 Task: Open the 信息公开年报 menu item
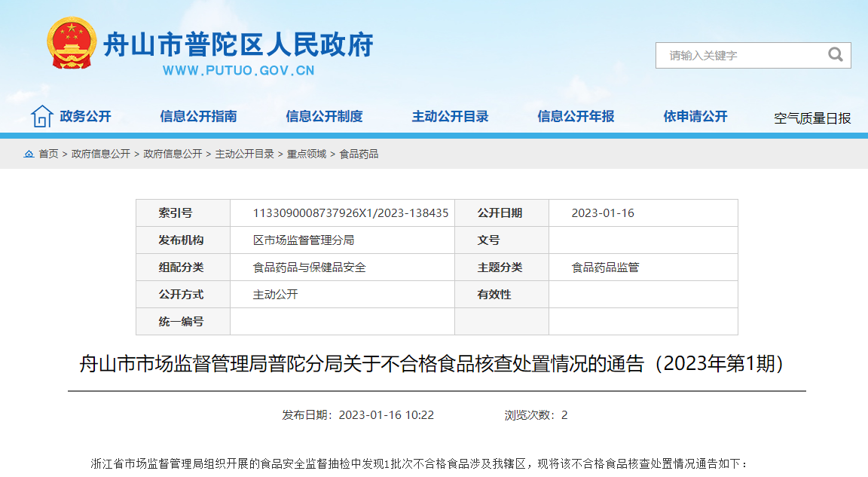pyautogui.click(x=576, y=116)
